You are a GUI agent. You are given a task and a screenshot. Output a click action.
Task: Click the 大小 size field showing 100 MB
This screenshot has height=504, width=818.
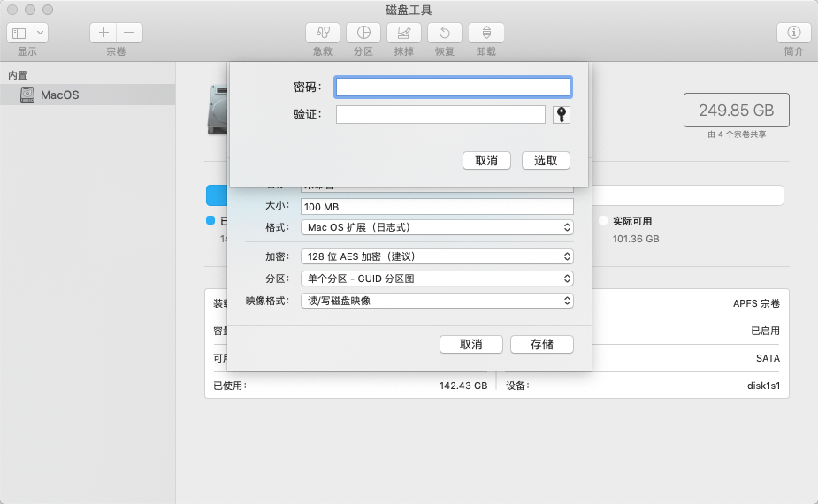437,207
